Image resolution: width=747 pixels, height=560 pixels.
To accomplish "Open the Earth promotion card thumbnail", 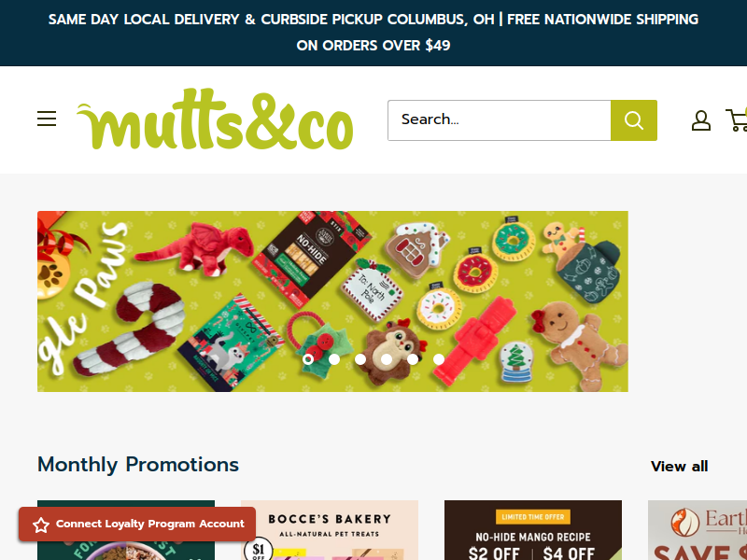I will click(698, 530).
